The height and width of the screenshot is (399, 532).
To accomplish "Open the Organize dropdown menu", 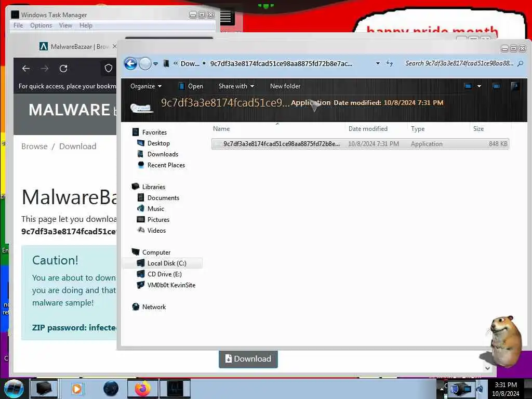I will coord(145,86).
